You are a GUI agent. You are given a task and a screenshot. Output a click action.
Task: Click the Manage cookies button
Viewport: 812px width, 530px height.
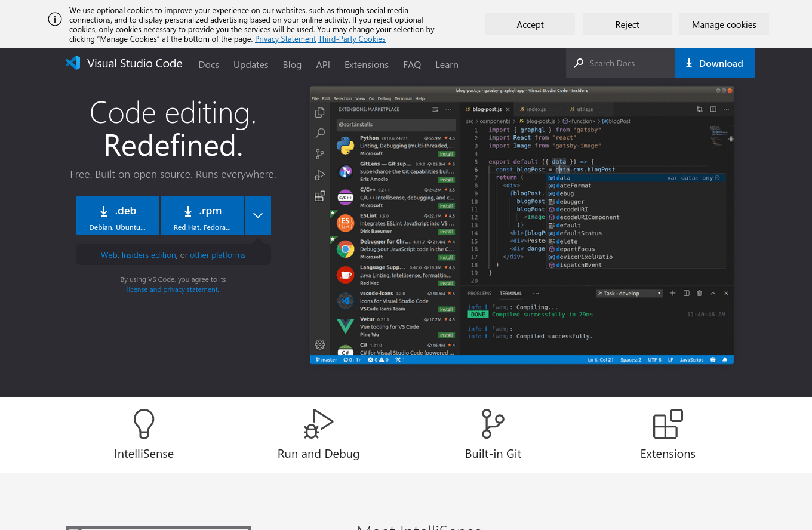(724, 24)
